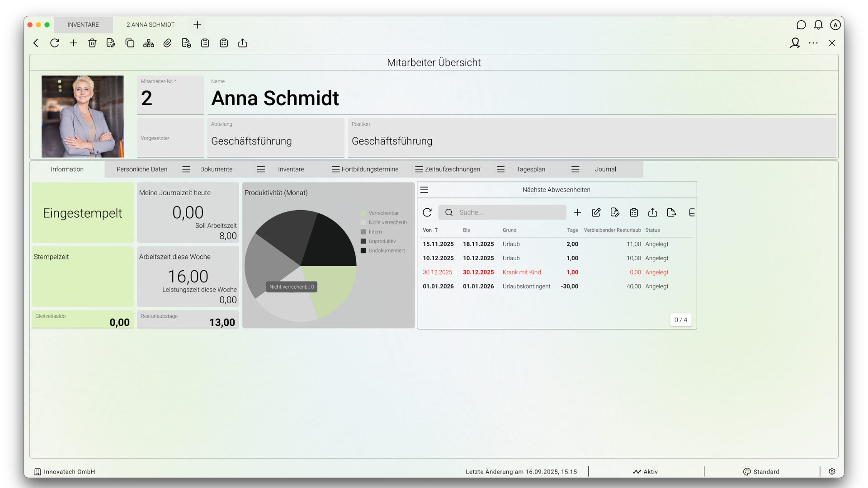This screenshot has height=488, width=868.
Task: Select the Urlaubskontingent absence row
Action: (557, 286)
